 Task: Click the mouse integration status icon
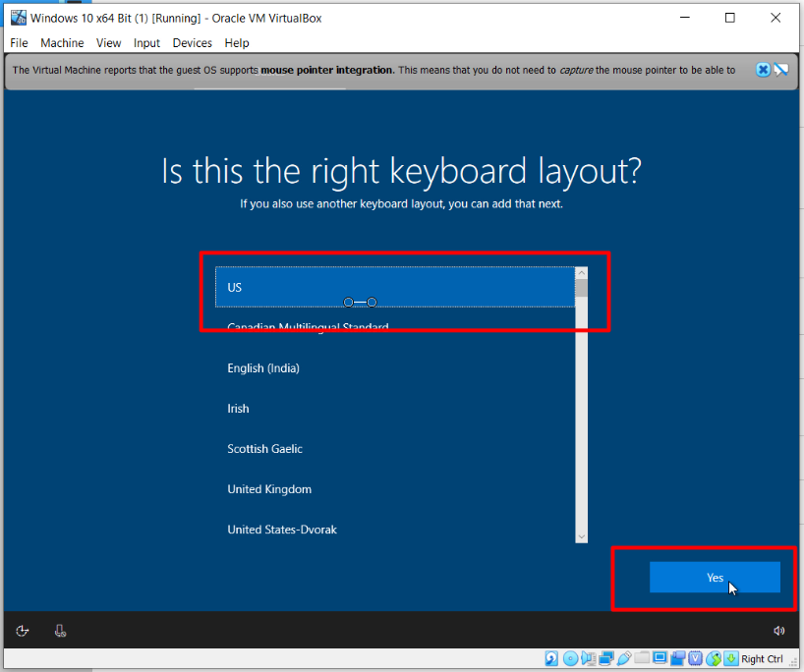pyautogui.click(x=712, y=658)
